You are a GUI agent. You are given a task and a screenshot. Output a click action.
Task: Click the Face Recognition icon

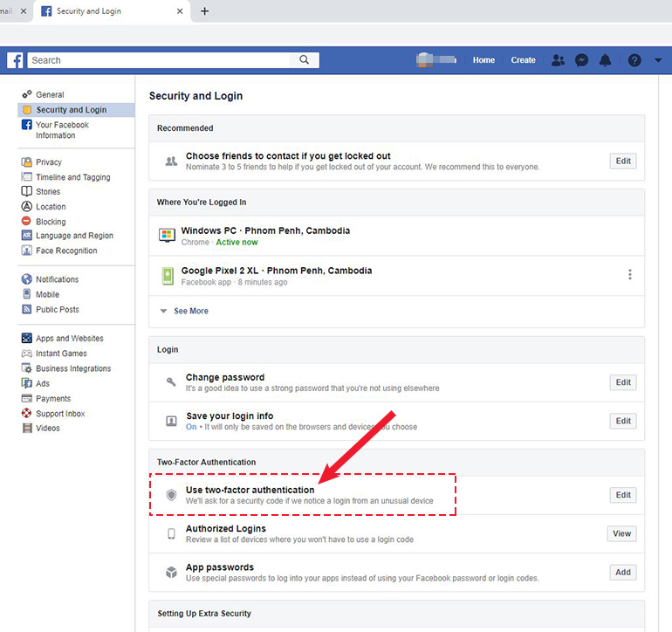(x=26, y=250)
